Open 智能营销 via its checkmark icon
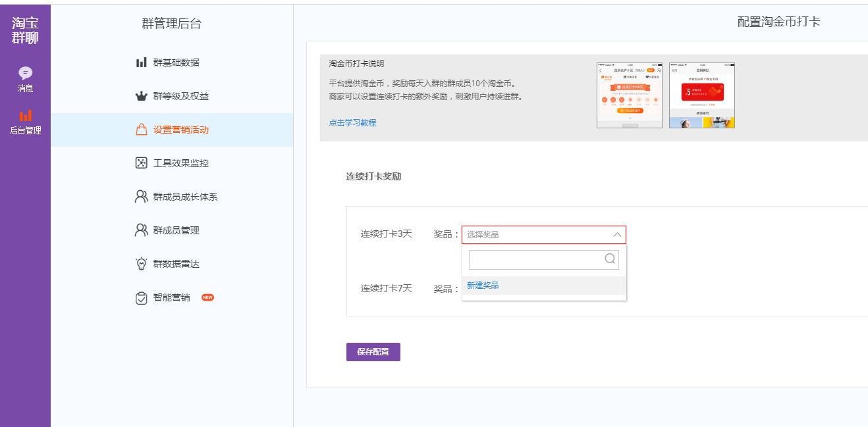The height and width of the screenshot is (427, 868). (x=140, y=296)
